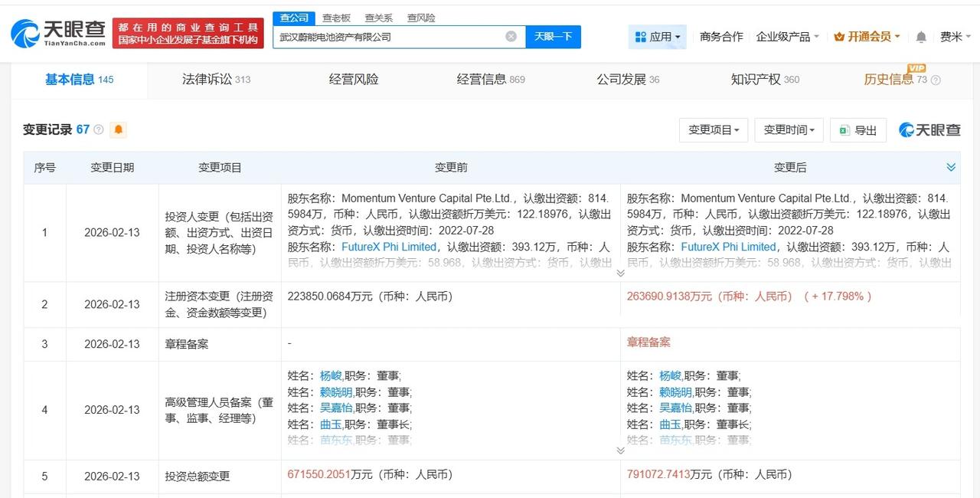Click help icon next to 变更记录 count
980x498 pixels.
coord(99,129)
